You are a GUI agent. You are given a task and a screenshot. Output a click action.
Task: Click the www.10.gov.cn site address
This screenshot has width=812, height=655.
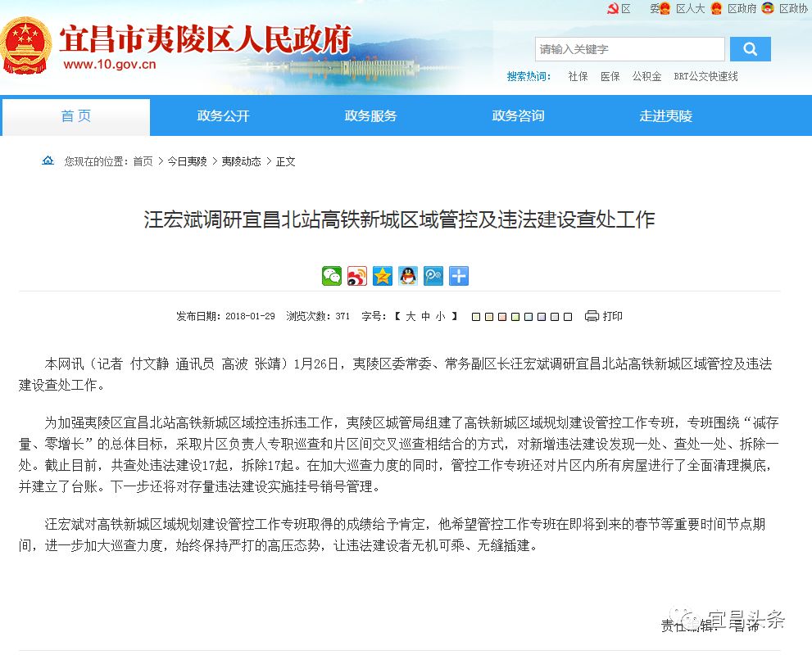(x=109, y=65)
